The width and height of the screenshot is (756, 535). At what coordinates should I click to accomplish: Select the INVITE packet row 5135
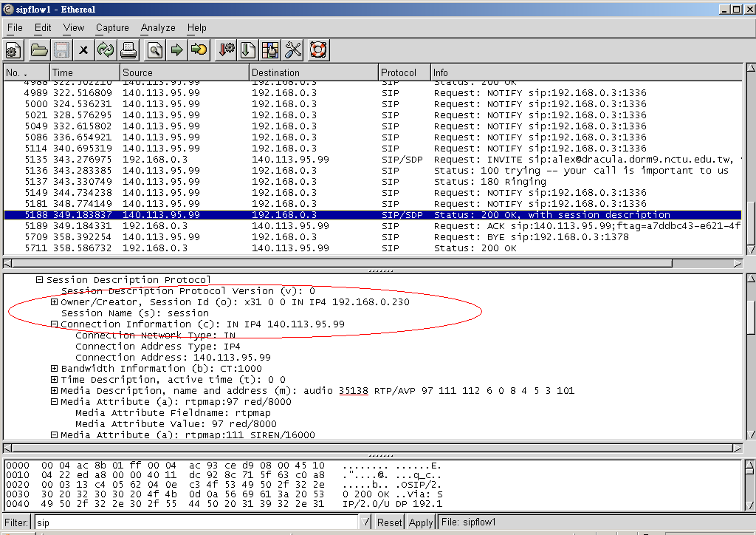click(x=369, y=160)
